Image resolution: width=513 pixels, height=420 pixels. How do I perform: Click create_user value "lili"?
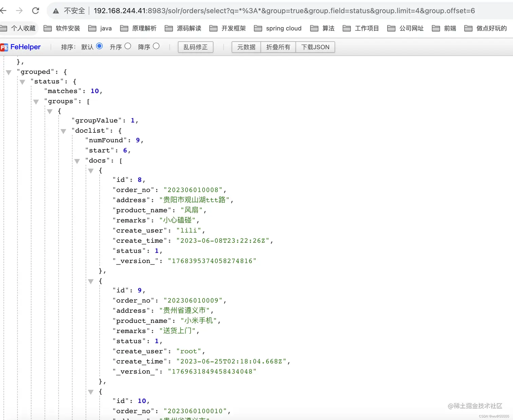click(x=189, y=231)
